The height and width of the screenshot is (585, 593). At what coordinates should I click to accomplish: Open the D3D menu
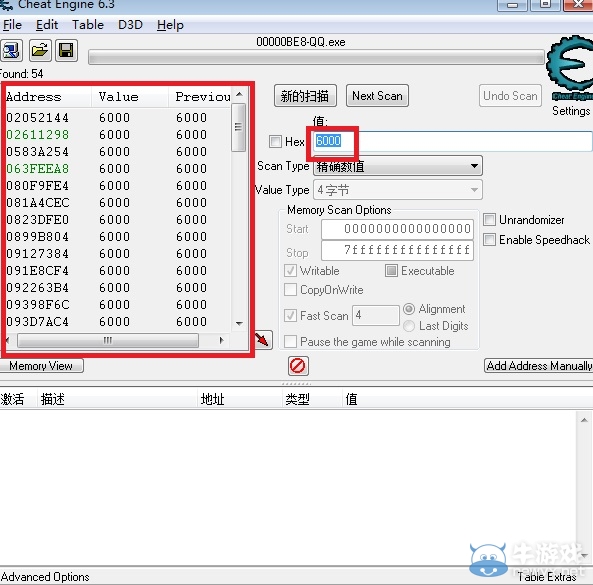[130, 25]
